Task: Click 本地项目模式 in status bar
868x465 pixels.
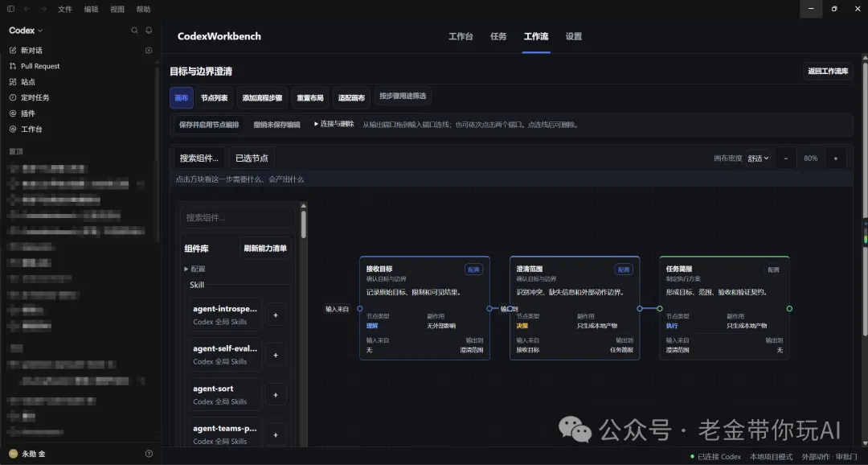Action: click(x=771, y=457)
